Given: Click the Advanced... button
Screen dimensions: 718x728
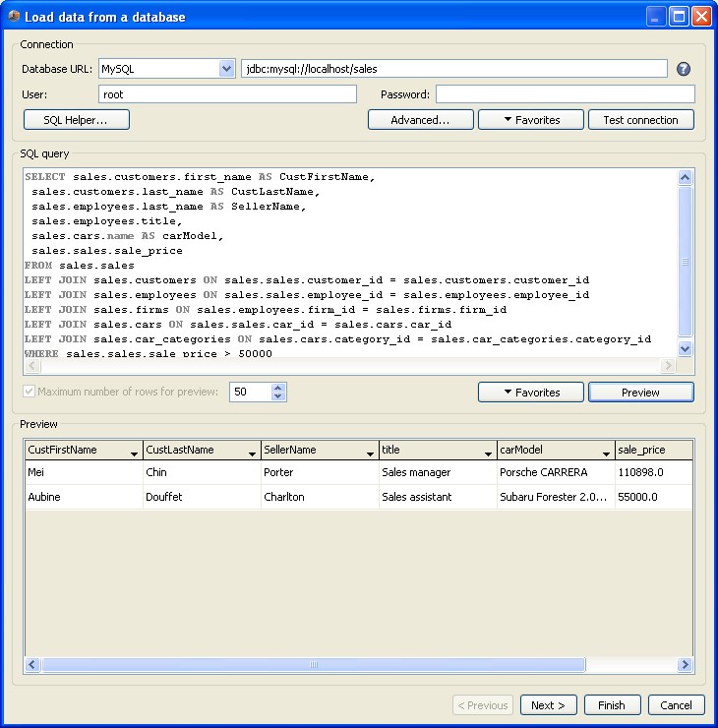Looking at the screenshot, I should click(x=421, y=120).
